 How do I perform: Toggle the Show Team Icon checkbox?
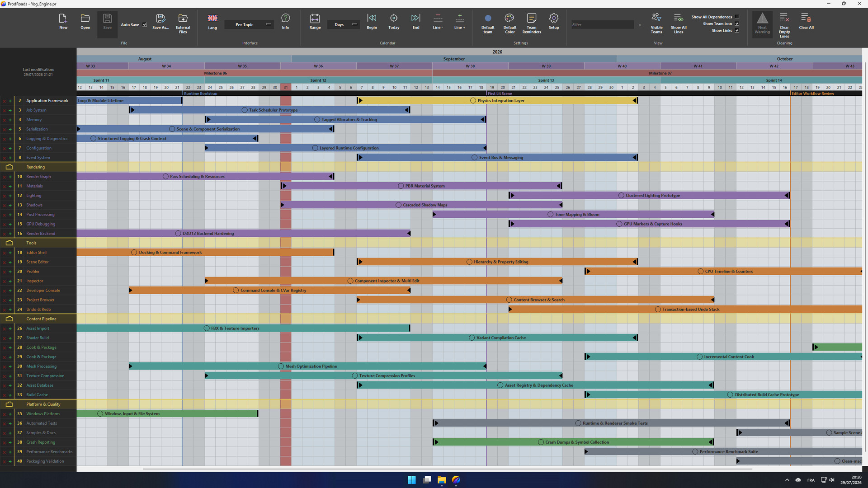point(737,24)
